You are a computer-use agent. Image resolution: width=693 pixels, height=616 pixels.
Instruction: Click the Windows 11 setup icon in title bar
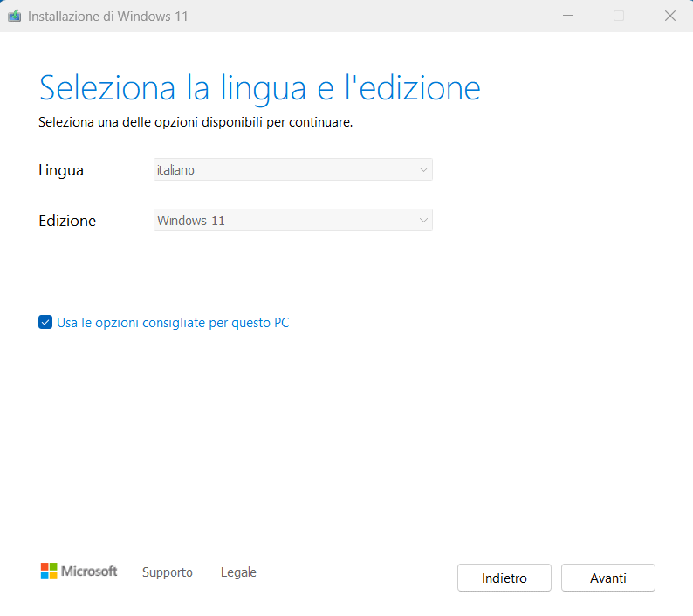click(x=15, y=17)
